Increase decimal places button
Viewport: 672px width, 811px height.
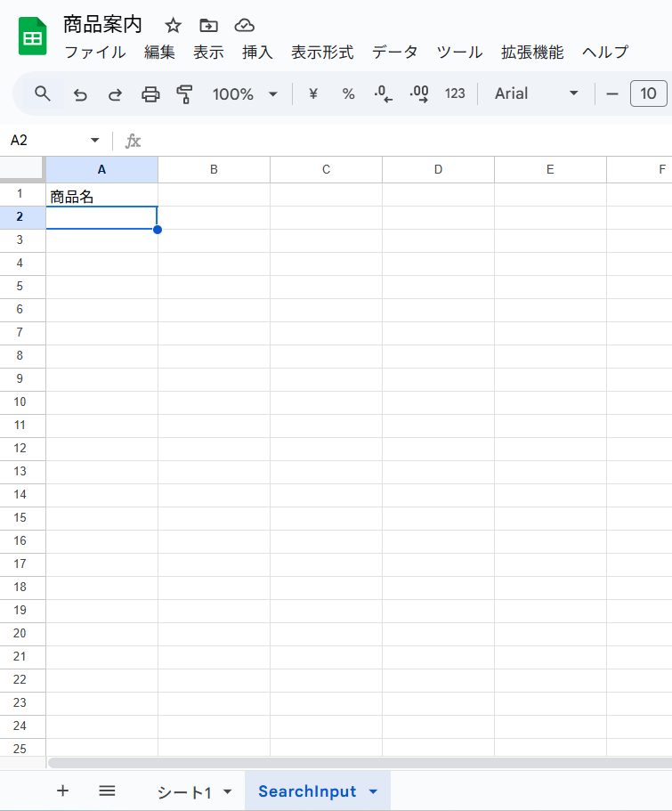click(x=419, y=93)
